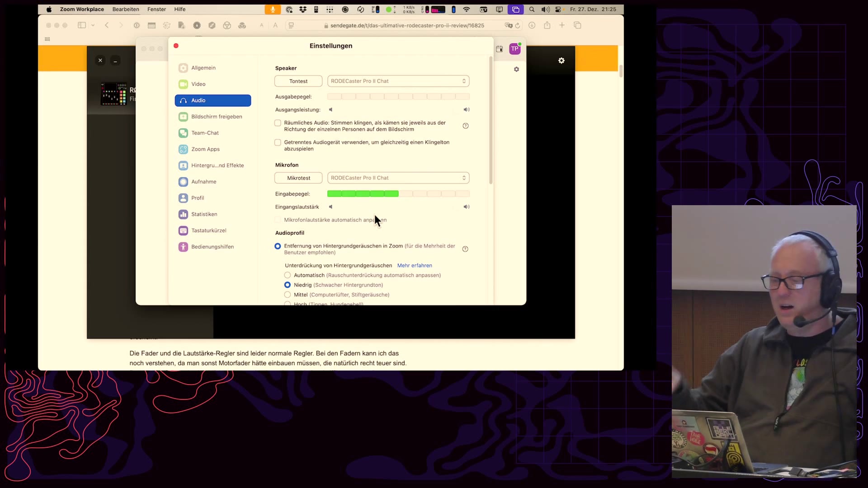Viewport: 868px width, 488px height.
Task: Click the Safari address bar
Action: (404, 26)
